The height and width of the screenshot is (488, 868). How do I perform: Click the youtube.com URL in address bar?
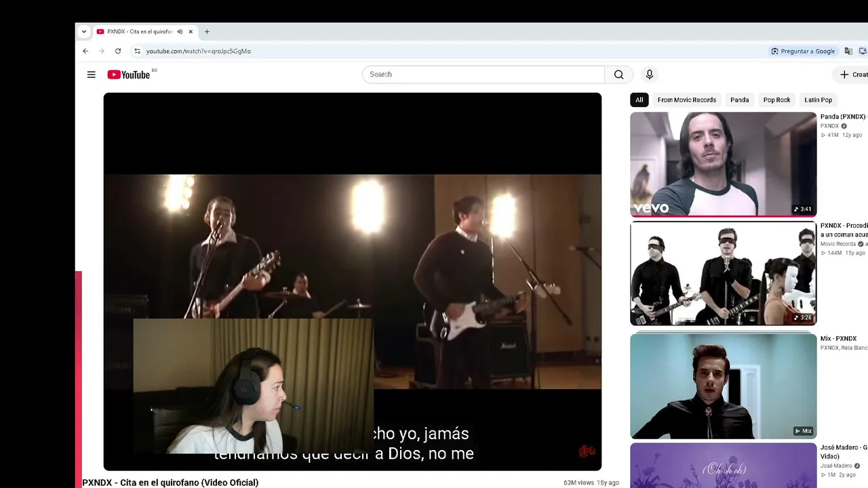(x=198, y=52)
